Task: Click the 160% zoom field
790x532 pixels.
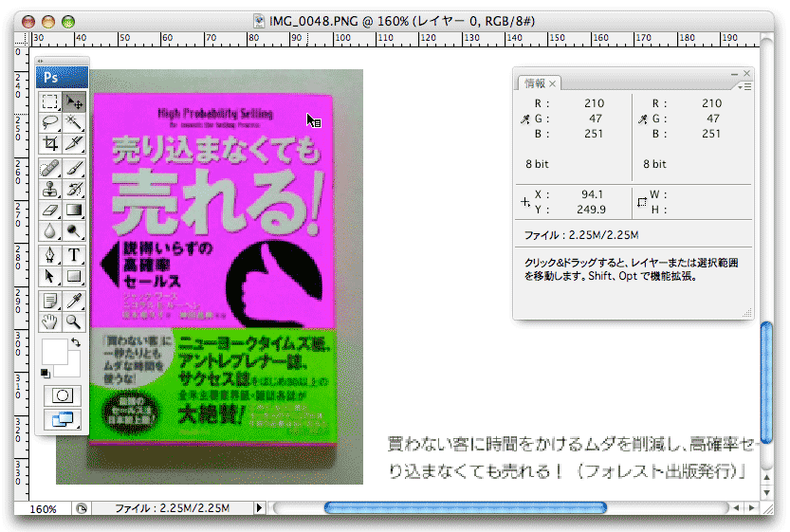Action: pyautogui.click(x=43, y=509)
